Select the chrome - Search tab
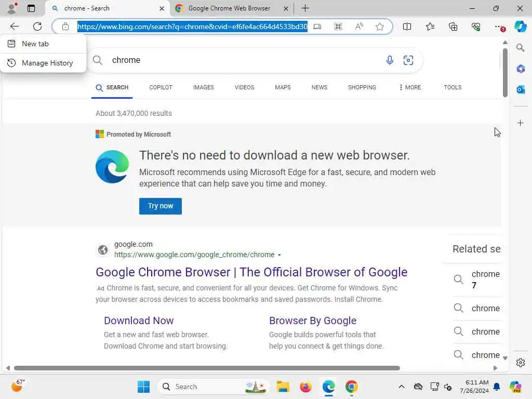This screenshot has width=532, height=399. click(x=108, y=8)
